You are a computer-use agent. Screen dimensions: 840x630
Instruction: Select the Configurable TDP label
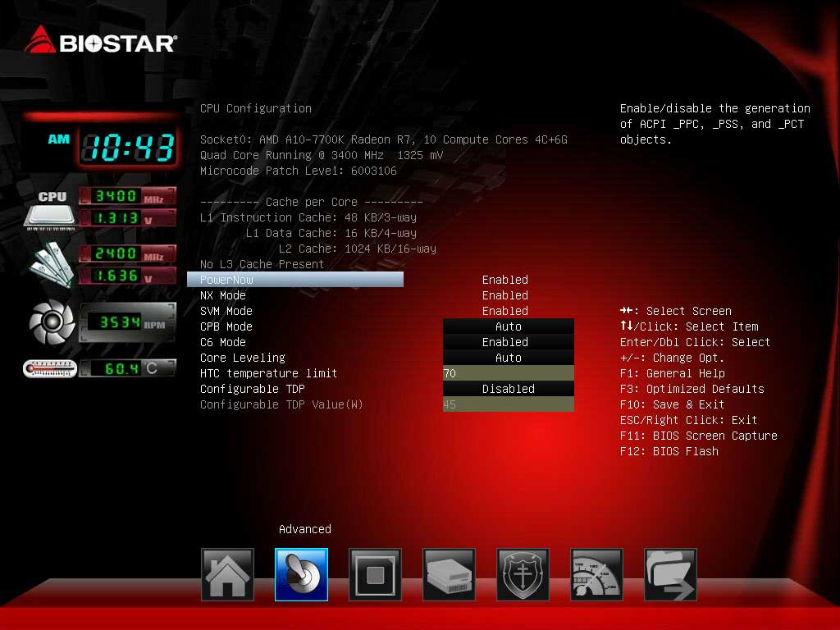253,388
